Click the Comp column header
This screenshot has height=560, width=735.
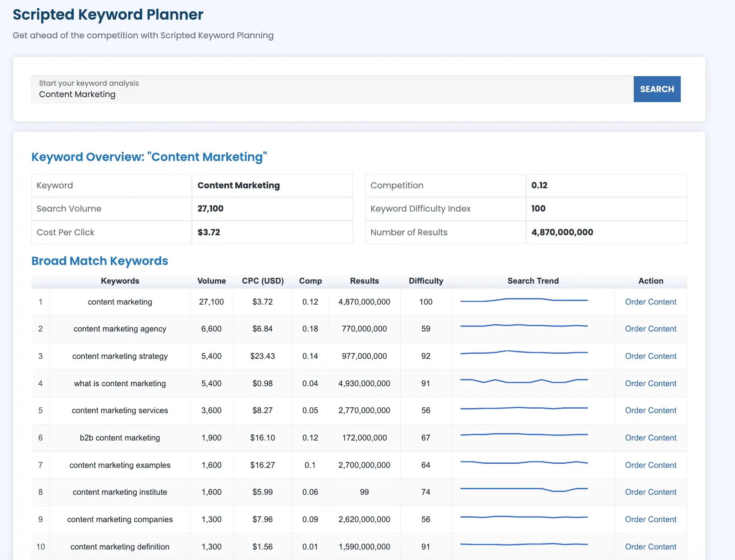[x=311, y=281]
